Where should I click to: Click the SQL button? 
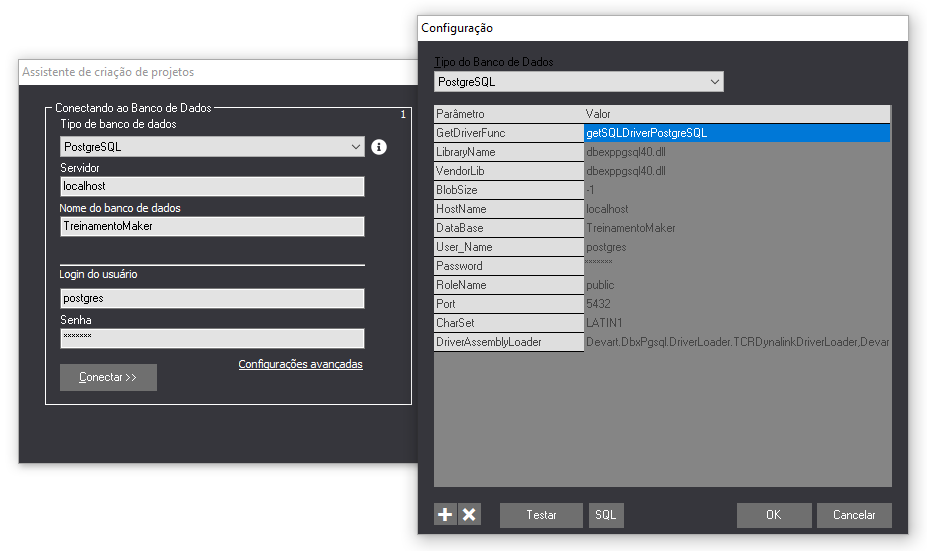(605, 515)
